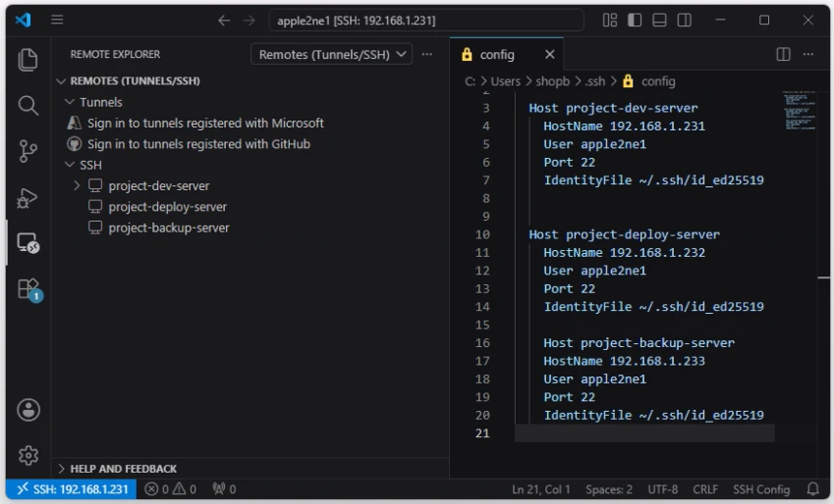Click config in the breadcrumb path
Screen dimensions: 834x504
coord(658,81)
